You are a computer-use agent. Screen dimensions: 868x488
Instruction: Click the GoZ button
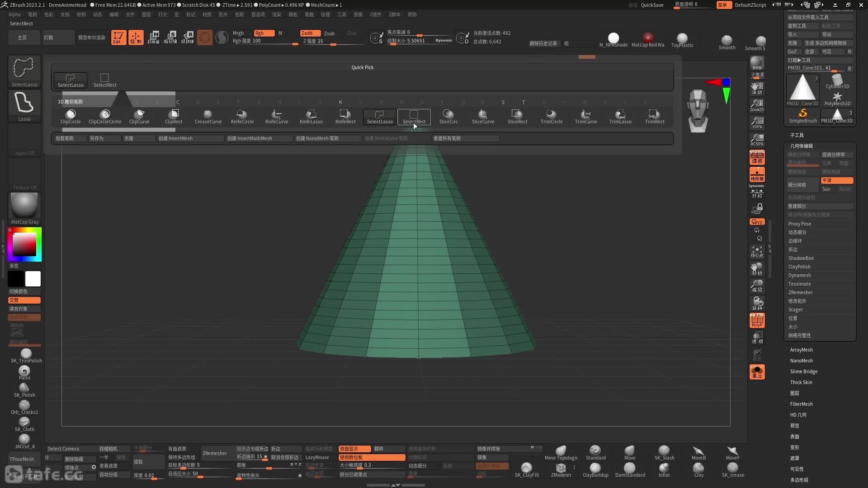tap(793, 52)
